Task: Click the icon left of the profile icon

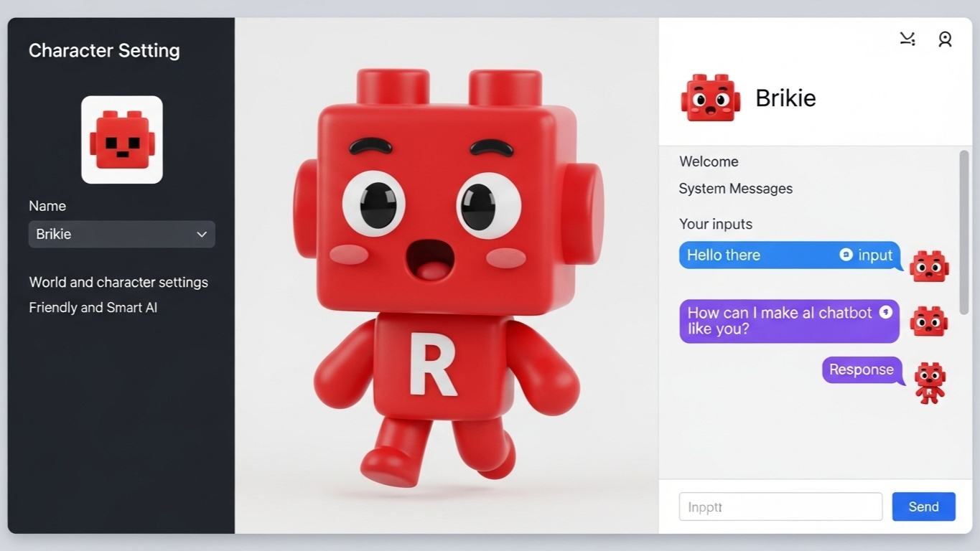Action: click(x=907, y=39)
